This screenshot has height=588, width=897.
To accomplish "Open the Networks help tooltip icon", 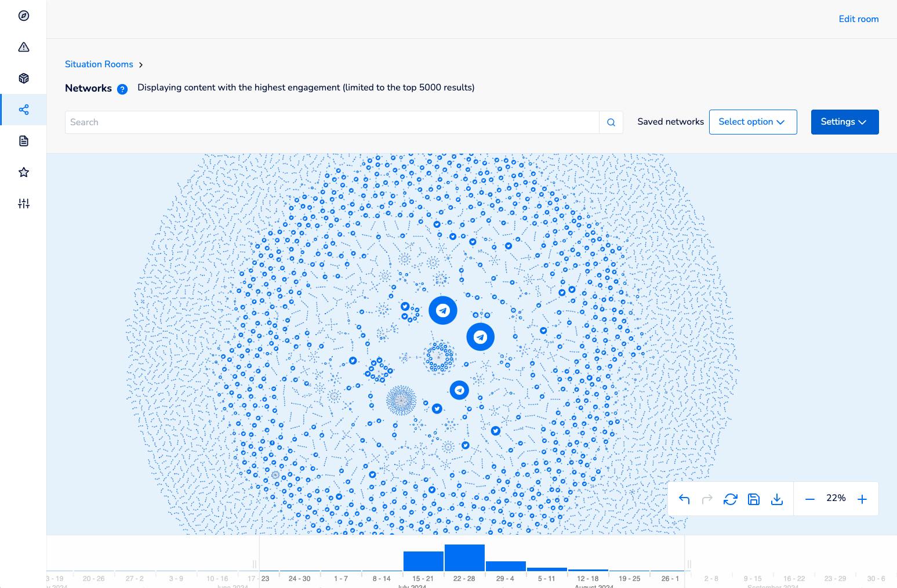I will click(122, 89).
